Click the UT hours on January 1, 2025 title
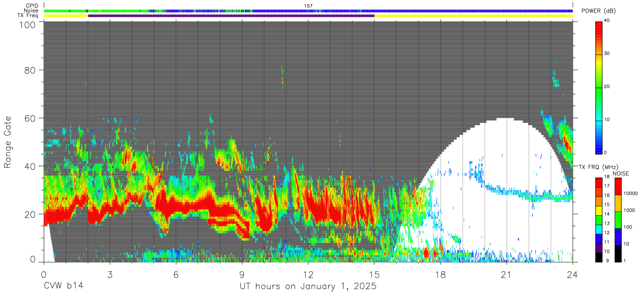Image resolution: width=644 pixels, height=297 pixels. tap(308, 287)
